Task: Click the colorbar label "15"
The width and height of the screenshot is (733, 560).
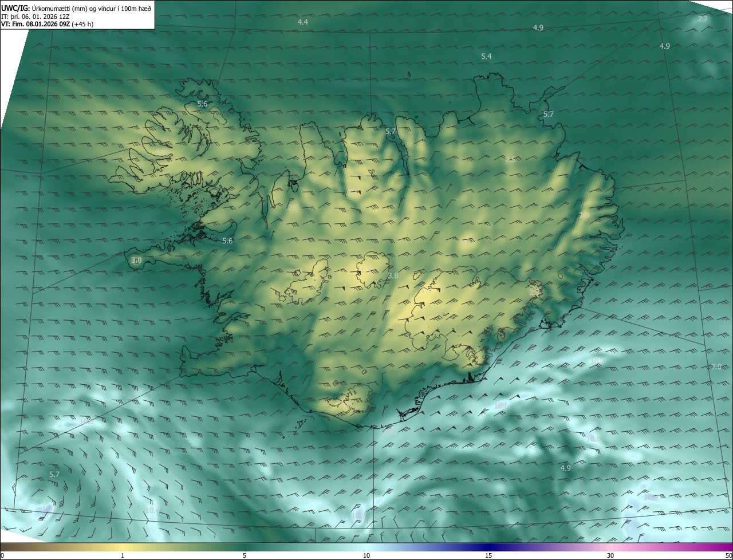Action: [488, 555]
